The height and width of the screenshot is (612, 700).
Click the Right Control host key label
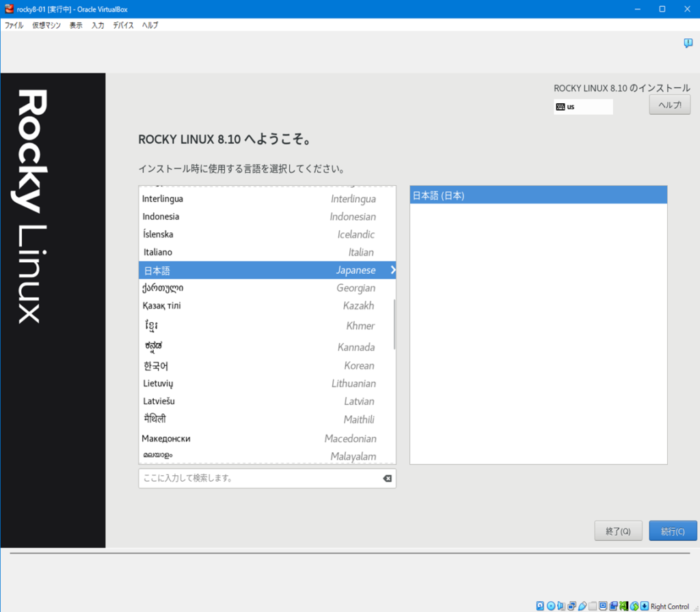pyautogui.click(x=670, y=607)
